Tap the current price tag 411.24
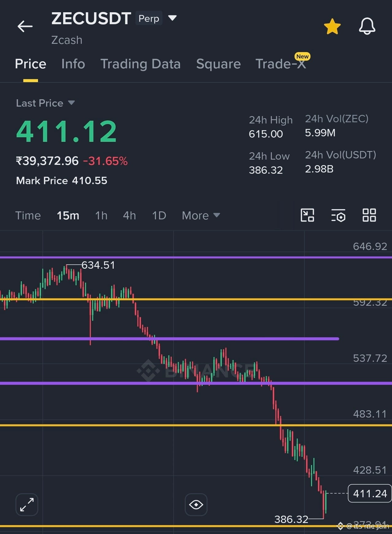 370,493
